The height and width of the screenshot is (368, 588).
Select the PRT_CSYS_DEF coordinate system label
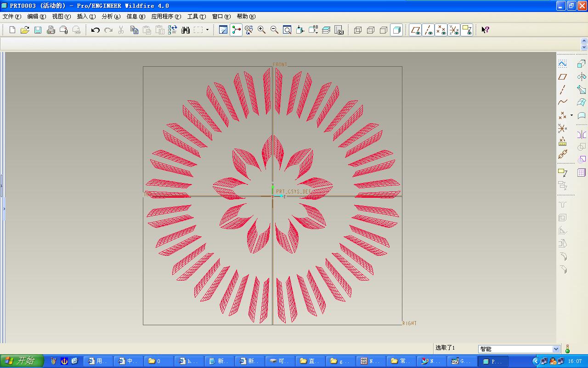tap(294, 191)
